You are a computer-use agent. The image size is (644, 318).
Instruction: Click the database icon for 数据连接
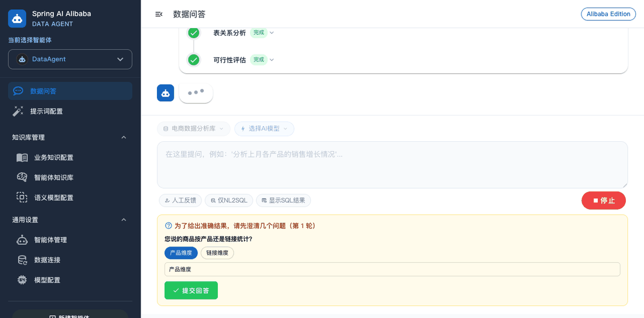[22, 260]
